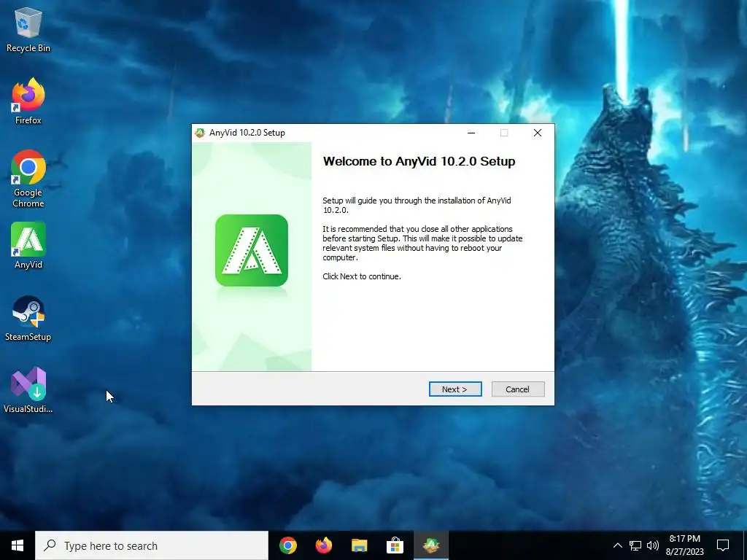Click the 'Click Next to continue.' text

pyautogui.click(x=362, y=276)
